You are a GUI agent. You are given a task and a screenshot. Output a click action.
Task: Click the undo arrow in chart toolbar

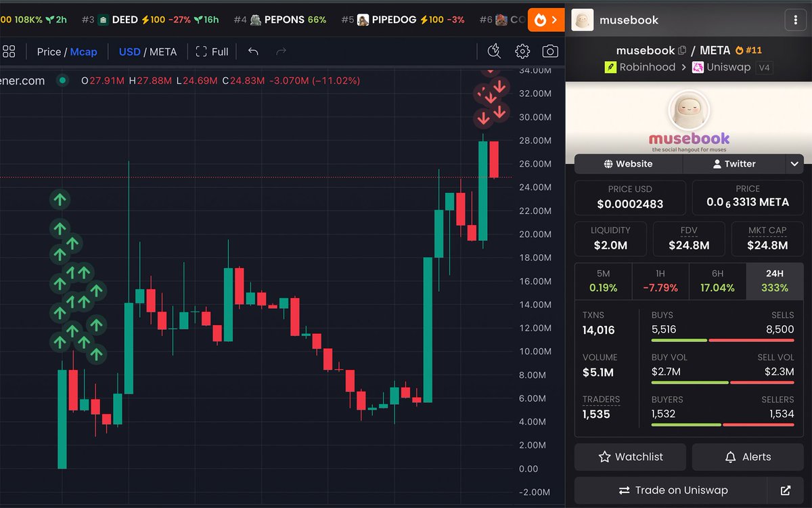[253, 51]
